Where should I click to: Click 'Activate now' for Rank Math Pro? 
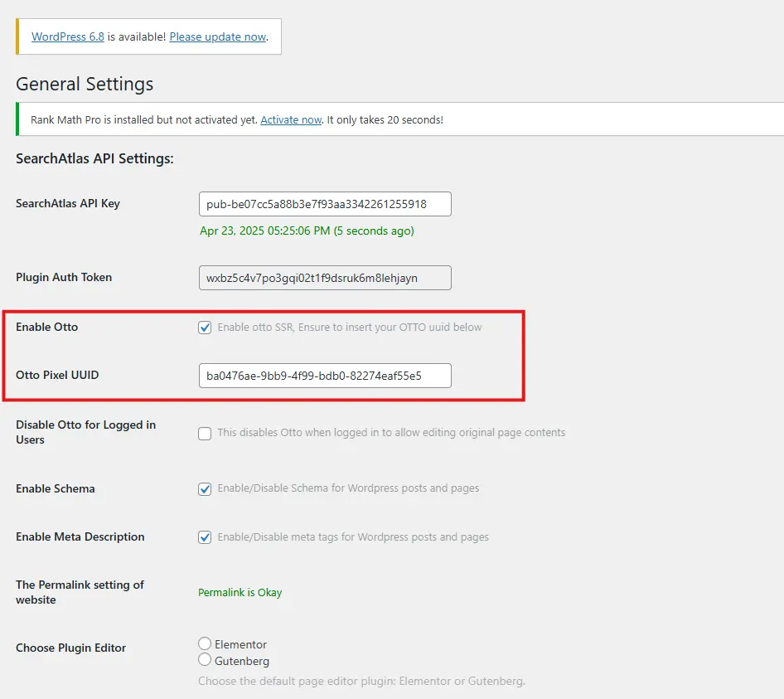(x=291, y=119)
